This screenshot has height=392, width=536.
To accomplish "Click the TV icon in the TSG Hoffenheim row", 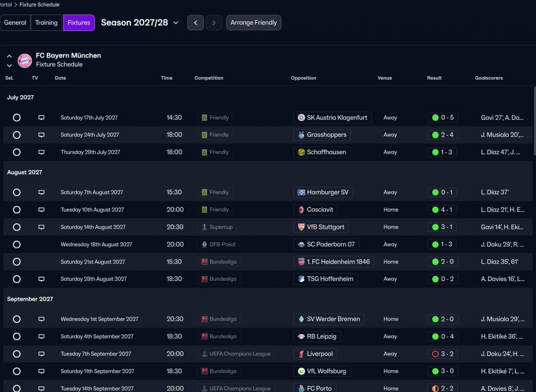I will point(41,279).
